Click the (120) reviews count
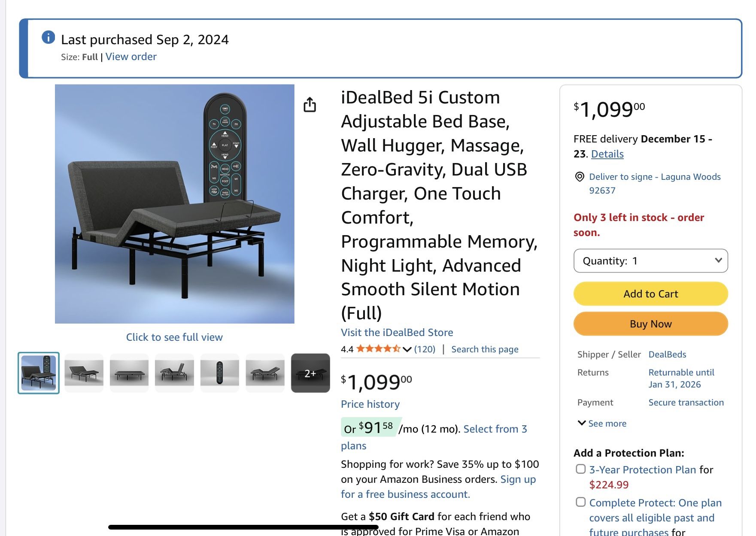 (425, 349)
